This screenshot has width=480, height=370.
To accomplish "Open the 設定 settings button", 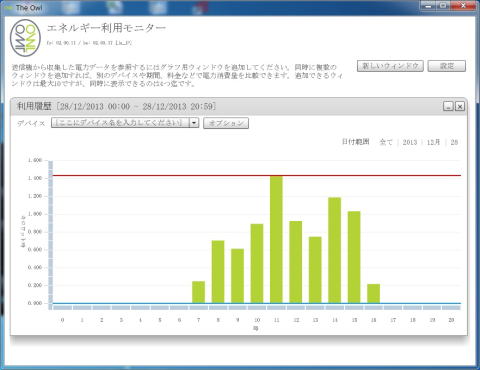I will (447, 66).
